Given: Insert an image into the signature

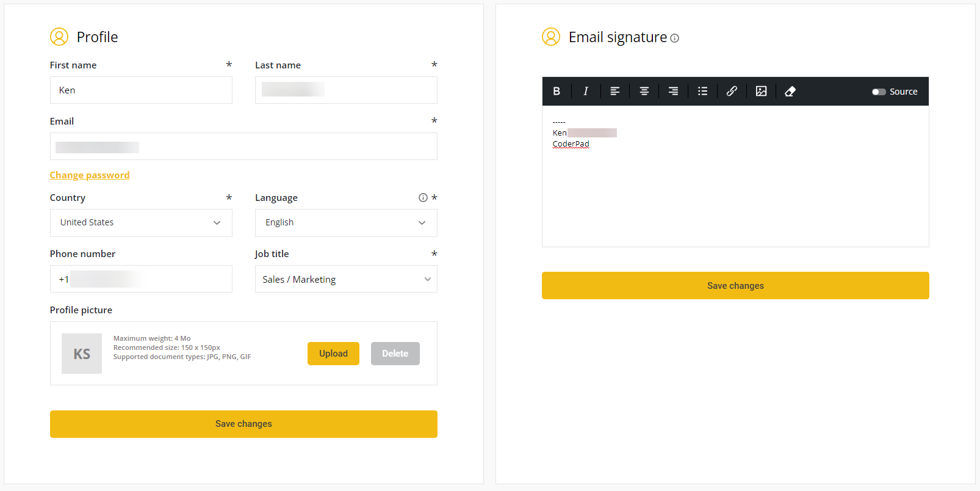Looking at the screenshot, I should tap(761, 91).
